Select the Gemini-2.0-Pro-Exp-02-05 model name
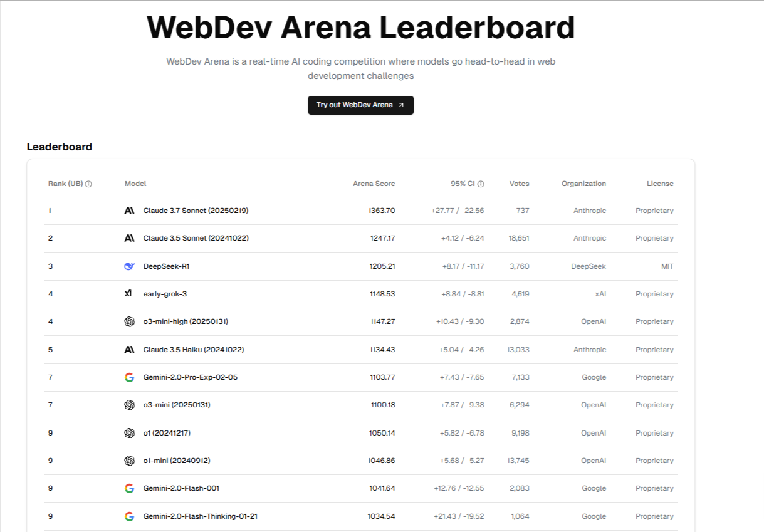The width and height of the screenshot is (764, 532). (191, 377)
